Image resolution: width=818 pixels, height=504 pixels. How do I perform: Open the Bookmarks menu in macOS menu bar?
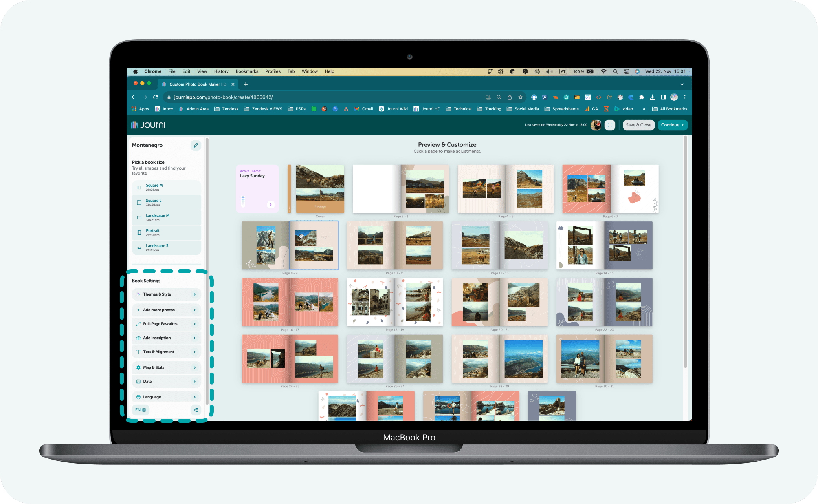[x=247, y=71]
